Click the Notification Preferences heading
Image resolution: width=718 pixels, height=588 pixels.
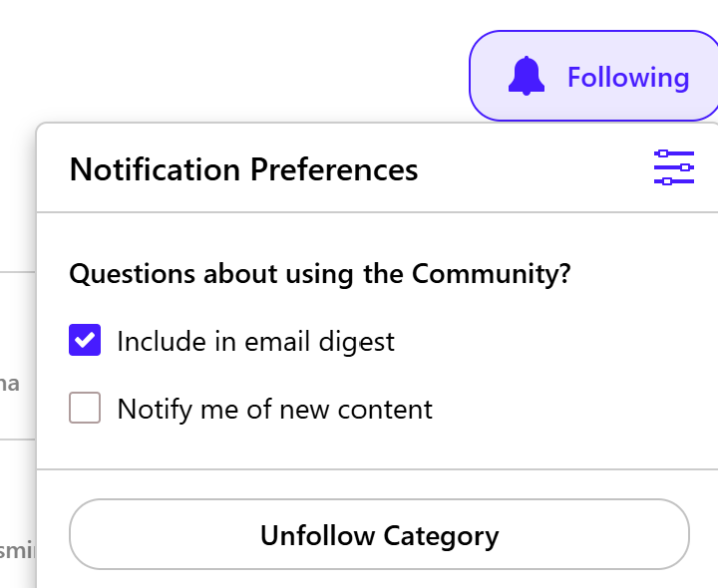243,169
